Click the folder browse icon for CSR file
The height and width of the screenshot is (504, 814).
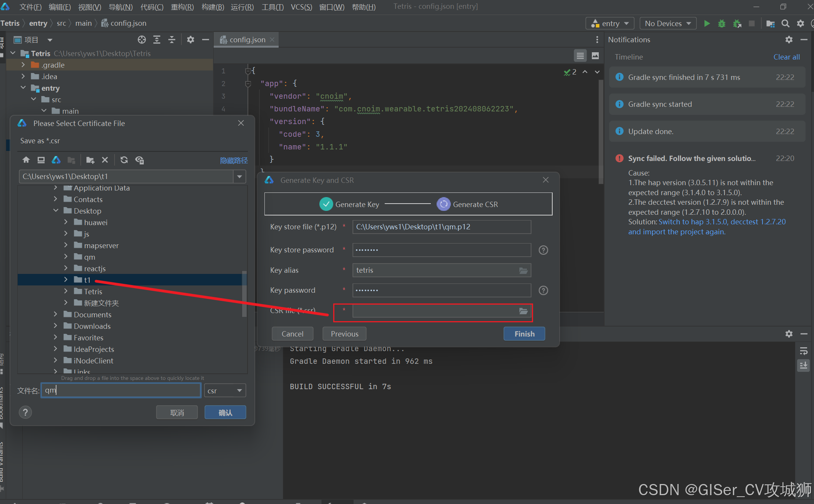(x=522, y=310)
